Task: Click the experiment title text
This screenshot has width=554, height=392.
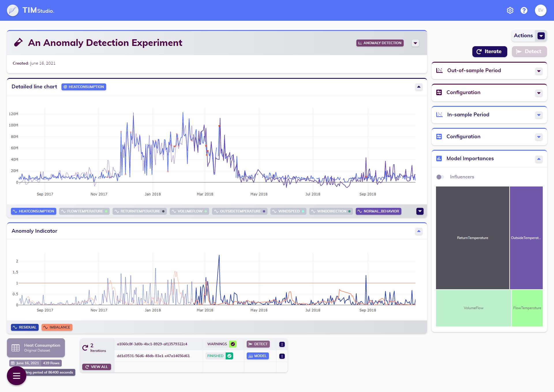Action: pyautogui.click(x=105, y=43)
